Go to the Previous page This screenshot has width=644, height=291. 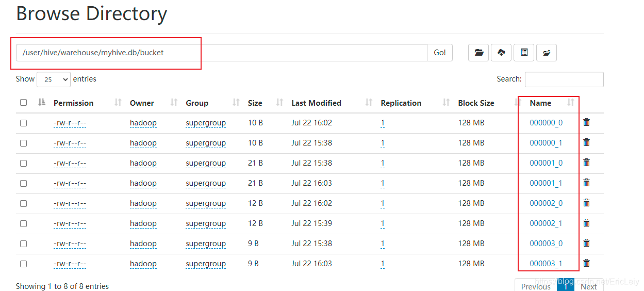point(536,286)
